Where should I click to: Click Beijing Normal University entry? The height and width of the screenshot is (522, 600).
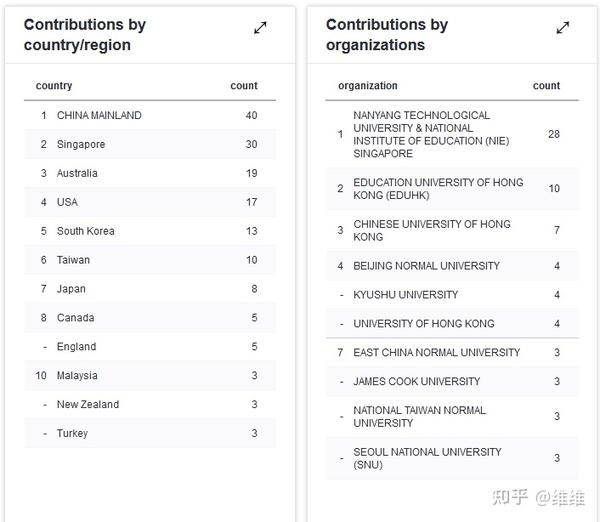(x=426, y=266)
